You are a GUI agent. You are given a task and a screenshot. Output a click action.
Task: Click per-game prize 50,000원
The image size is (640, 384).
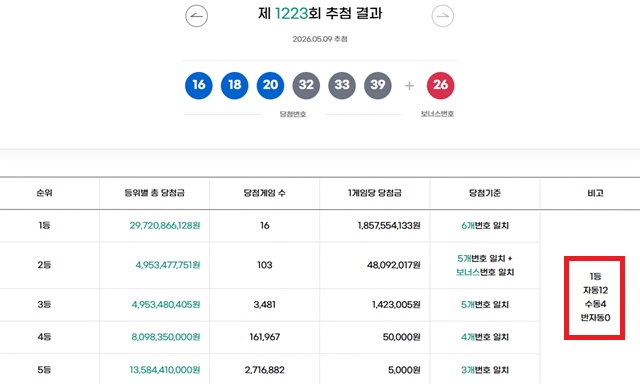pos(402,337)
